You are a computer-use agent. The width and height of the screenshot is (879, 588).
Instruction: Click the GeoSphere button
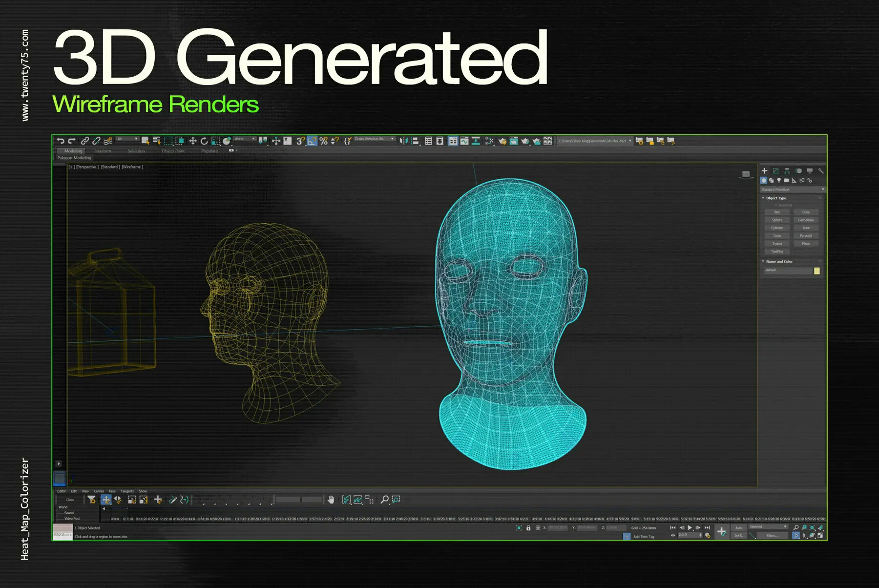coord(806,220)
